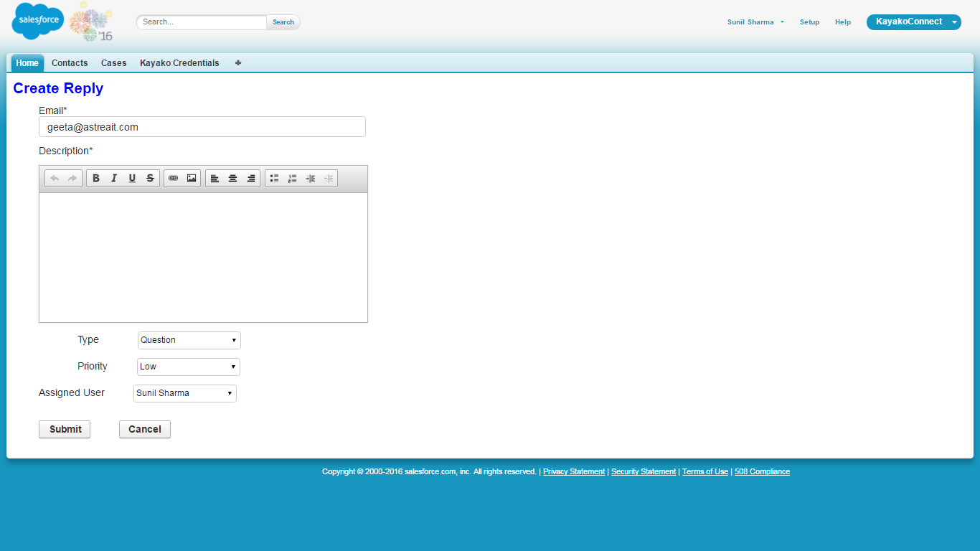Open the Privacy Statement link

pos(573,472)
